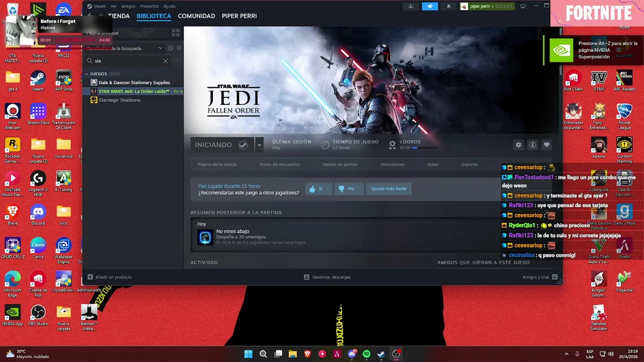
Task: Open Punto de encuentro link
Action: pyautogui.click(x=279, y=164)
